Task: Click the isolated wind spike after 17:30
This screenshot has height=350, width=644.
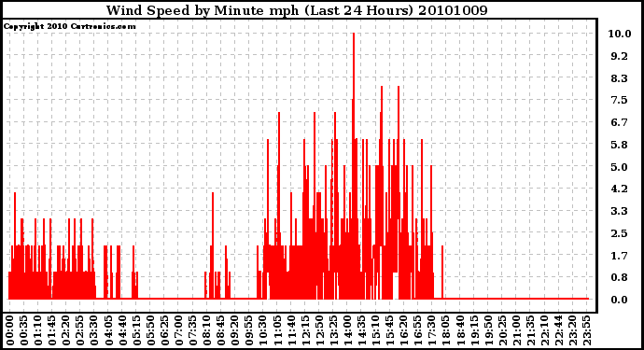Action: point(442,272)
